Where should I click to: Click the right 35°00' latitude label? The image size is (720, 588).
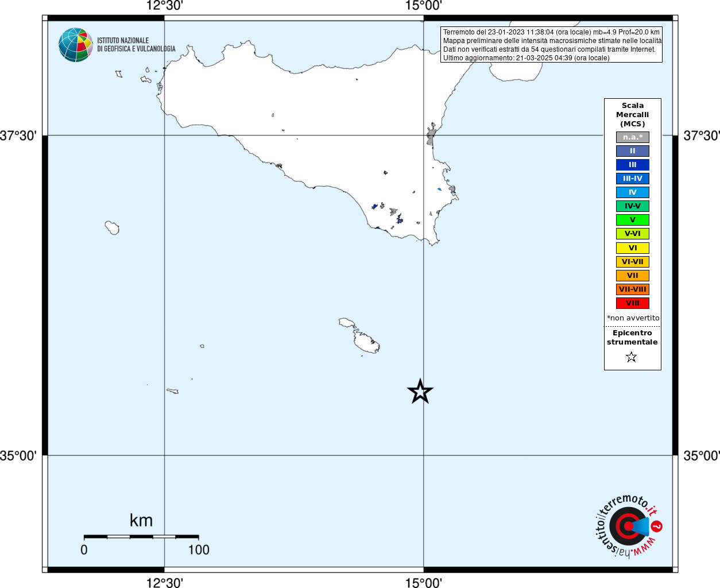coord(702,456)
